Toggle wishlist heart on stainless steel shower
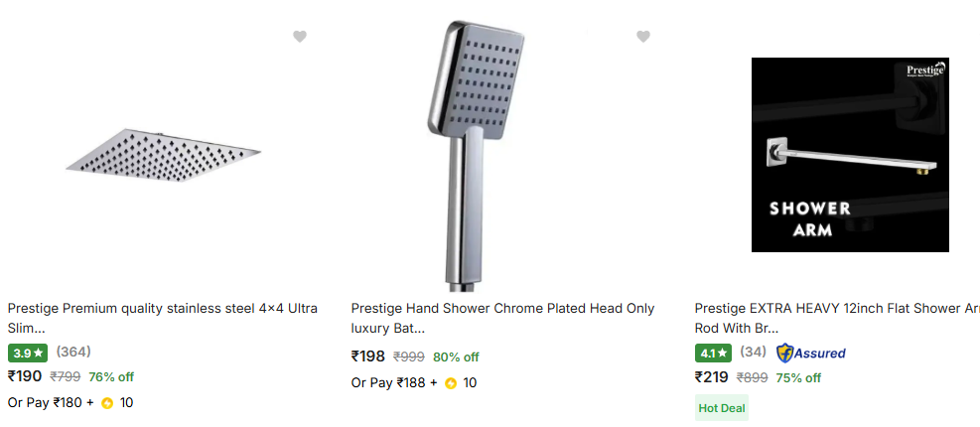 pos(300,37)
